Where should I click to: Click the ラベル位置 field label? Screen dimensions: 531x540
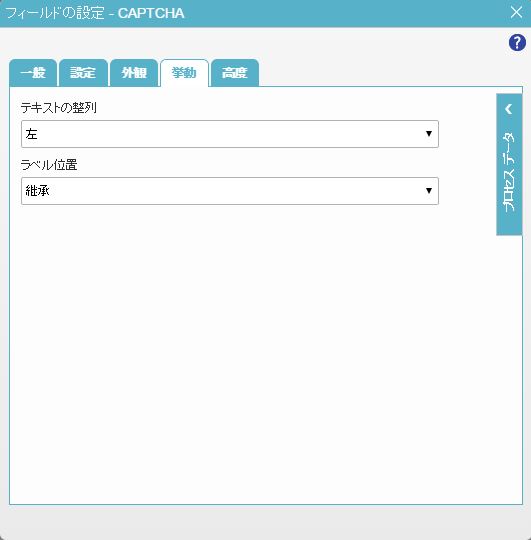point(49,165)
